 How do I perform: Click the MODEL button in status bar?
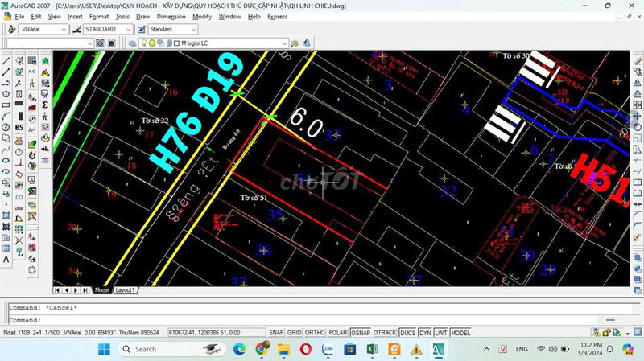[460, 332]
